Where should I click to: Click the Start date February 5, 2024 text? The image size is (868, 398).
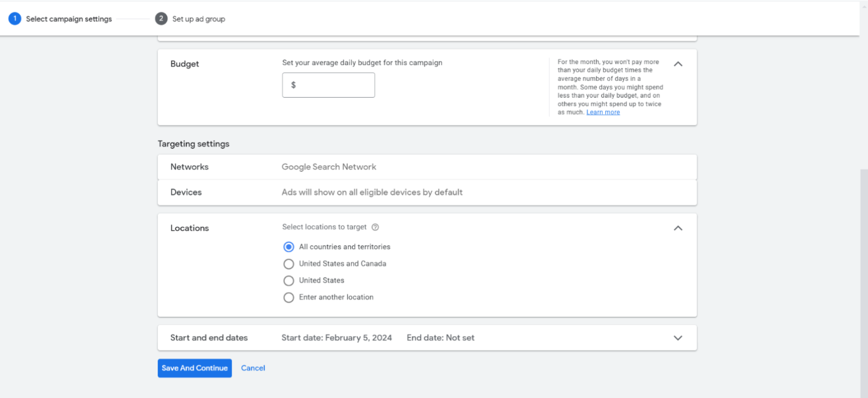(336, 338)
